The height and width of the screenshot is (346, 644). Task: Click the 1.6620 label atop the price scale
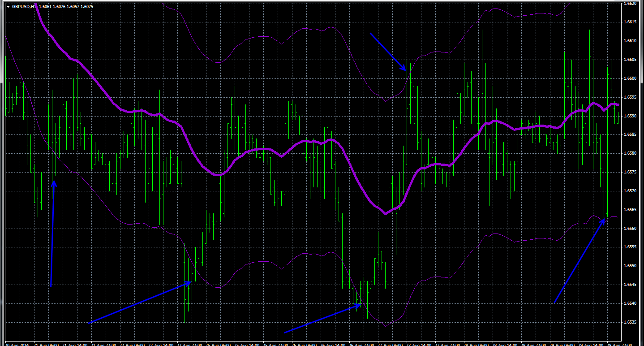[x=630, y=4]
